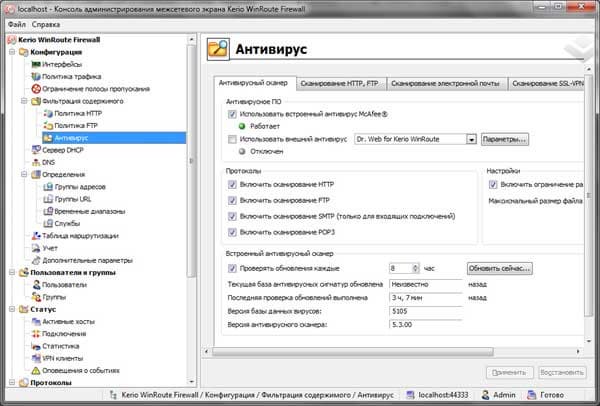Switch to Сканирование SSL-VPN tab
This screenshot has height=406, width=600.
tap(547, 83)
